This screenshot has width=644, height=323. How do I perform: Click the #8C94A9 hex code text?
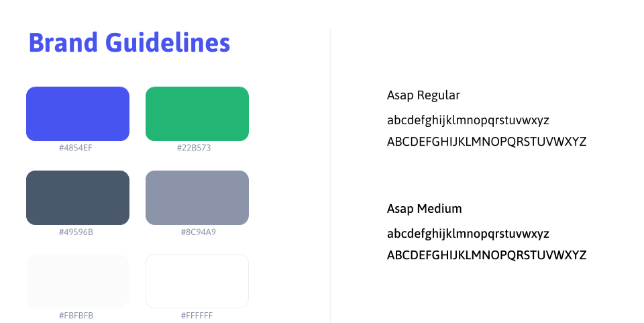(199, 232)
